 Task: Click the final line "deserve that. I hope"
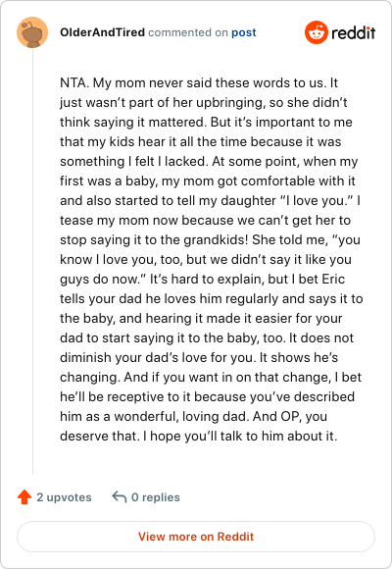point(198,436)
